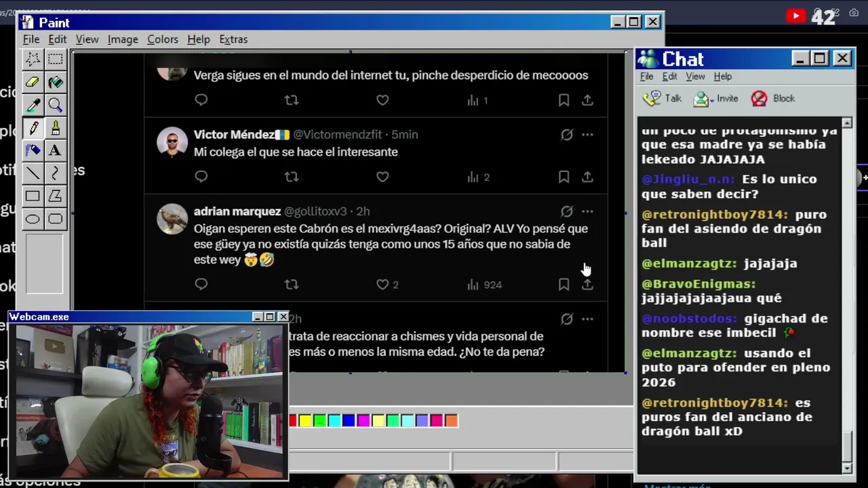The width and height of the screenshot is (868, 488).
Task: Select the Magnifier tool in Paint
Action: click(x=56, y=105)
